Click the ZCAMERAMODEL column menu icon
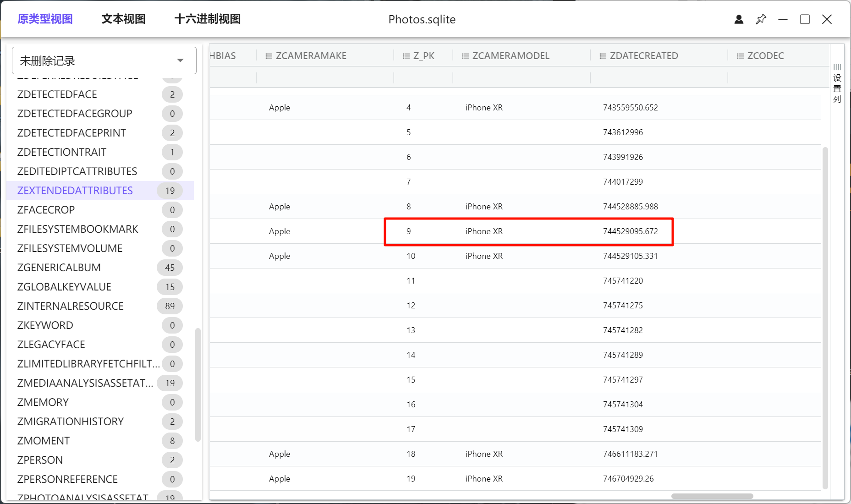The width and height of the screenshot is (851, 504). pos(465,56)
